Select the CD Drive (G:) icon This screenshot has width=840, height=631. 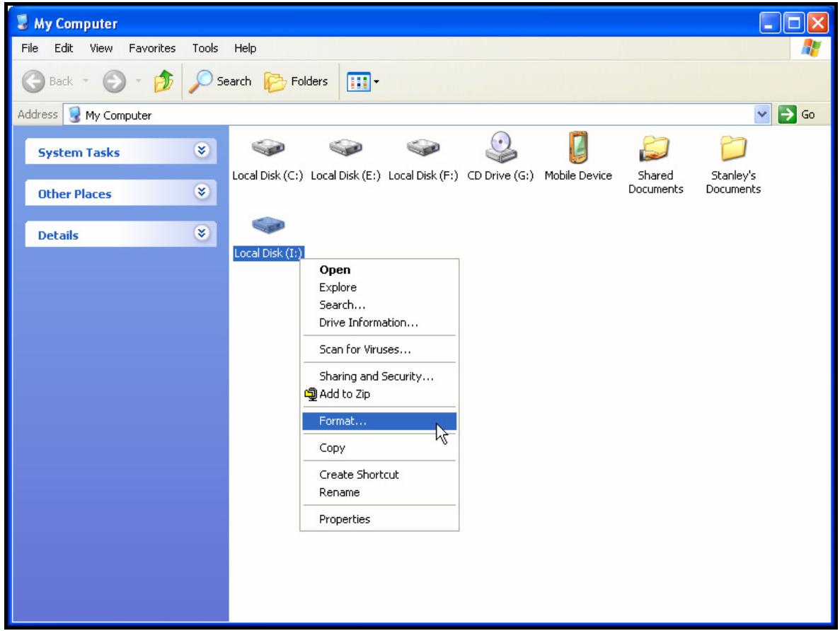(500, 146)
